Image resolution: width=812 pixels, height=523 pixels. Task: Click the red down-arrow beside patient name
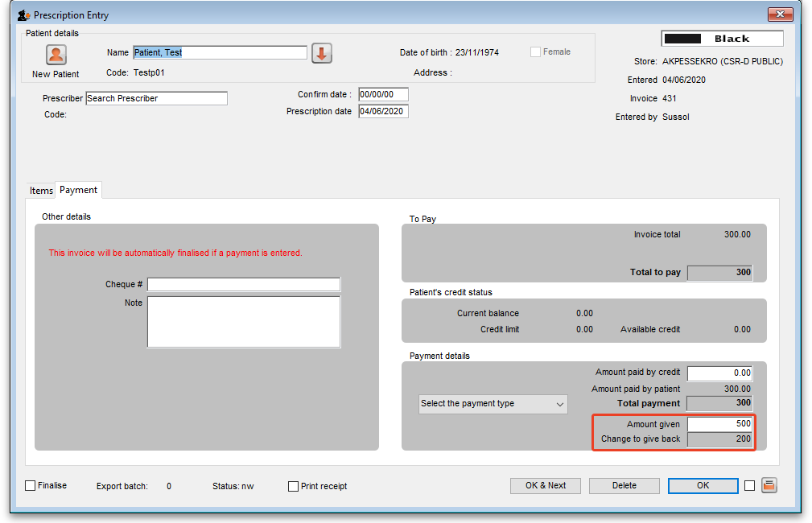click(x=322, y=53)
